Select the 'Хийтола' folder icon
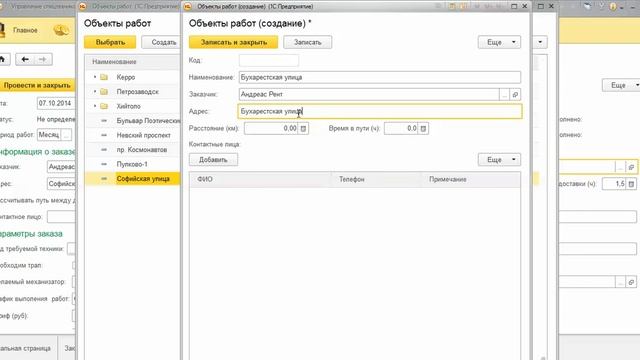Image resolution: width=640 pixels, height=360 pixels. point(104,106)
